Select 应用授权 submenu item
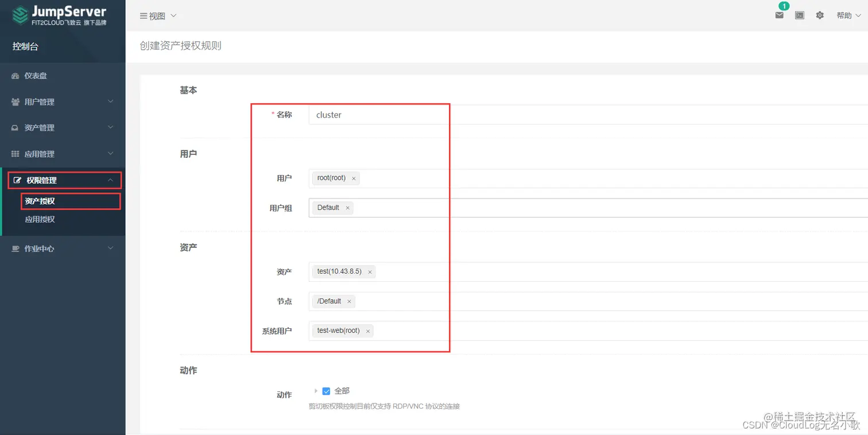This screenshot has height=435, width=868. point(40,219)
